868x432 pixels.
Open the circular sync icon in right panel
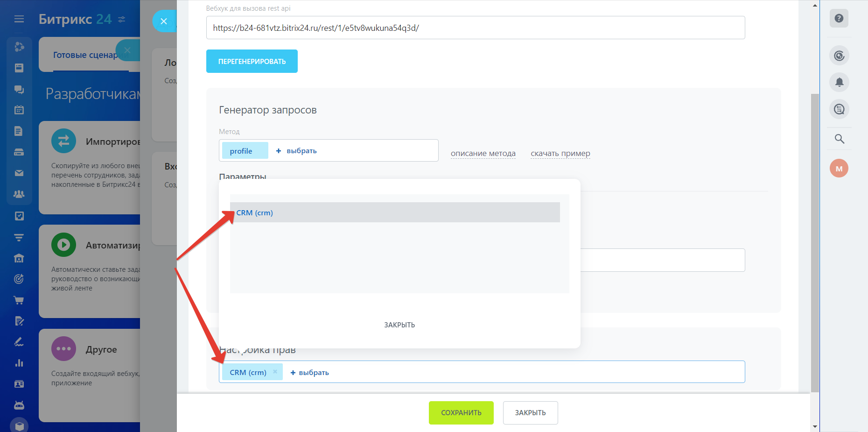(x=839, y=56)
